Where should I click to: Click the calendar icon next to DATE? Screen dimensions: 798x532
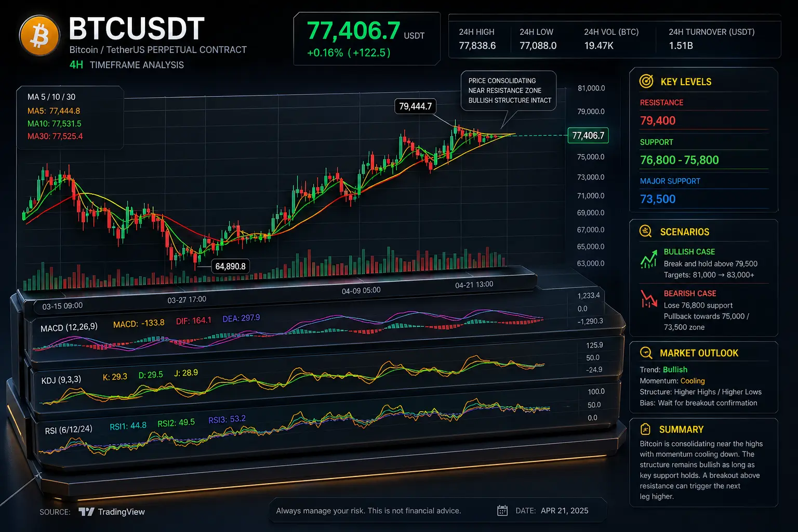pyautogui.click(x=502, y=511)
